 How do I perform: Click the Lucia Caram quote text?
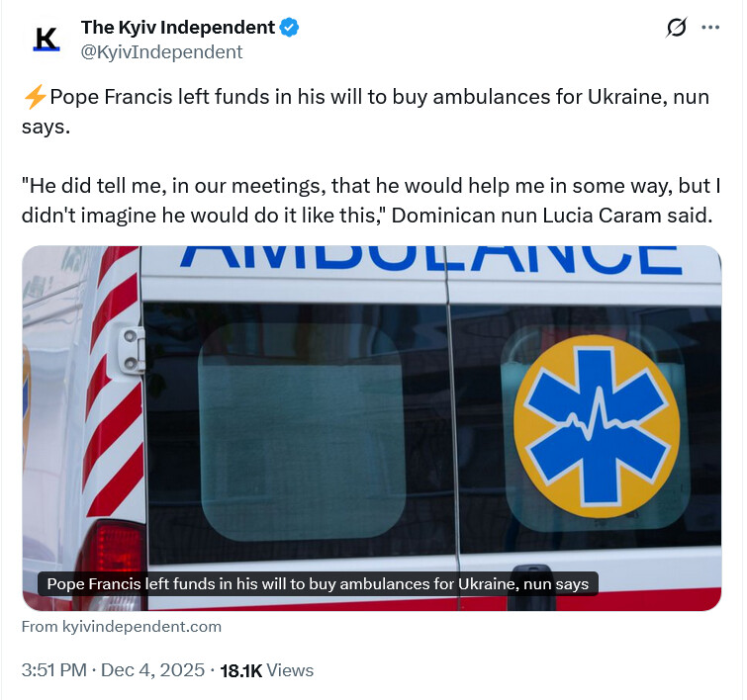371,201
